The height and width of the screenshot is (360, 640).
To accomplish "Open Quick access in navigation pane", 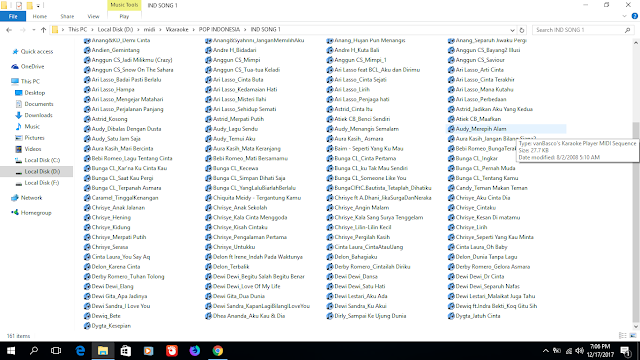I will (33, 51).
